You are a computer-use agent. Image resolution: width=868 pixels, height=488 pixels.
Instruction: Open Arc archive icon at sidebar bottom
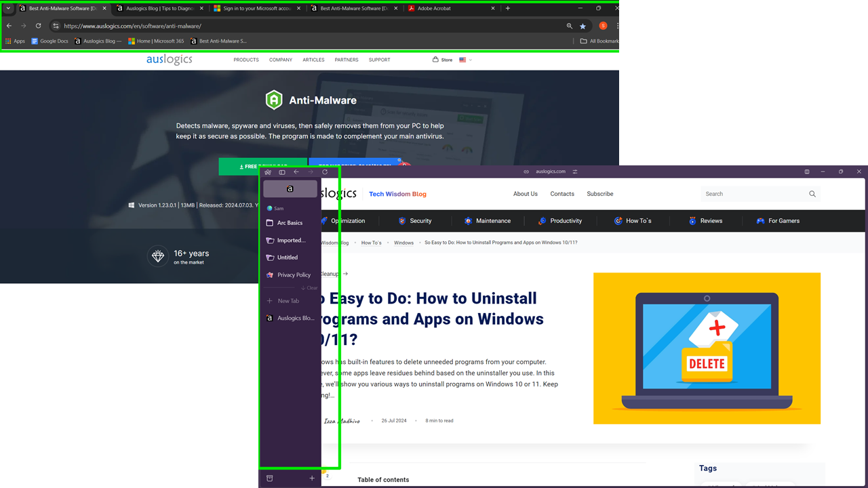coord(269,479)
